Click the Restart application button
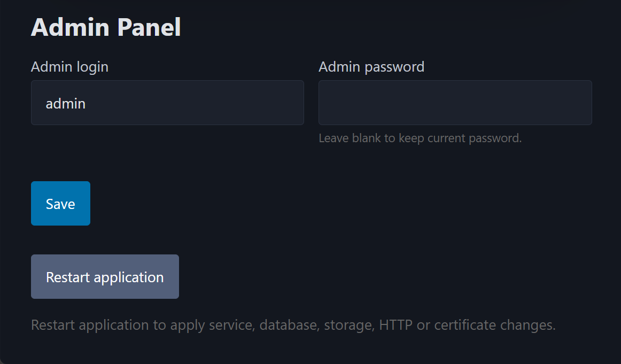The image size is (621, 364). pyautogui.click(x=105, y=276)
